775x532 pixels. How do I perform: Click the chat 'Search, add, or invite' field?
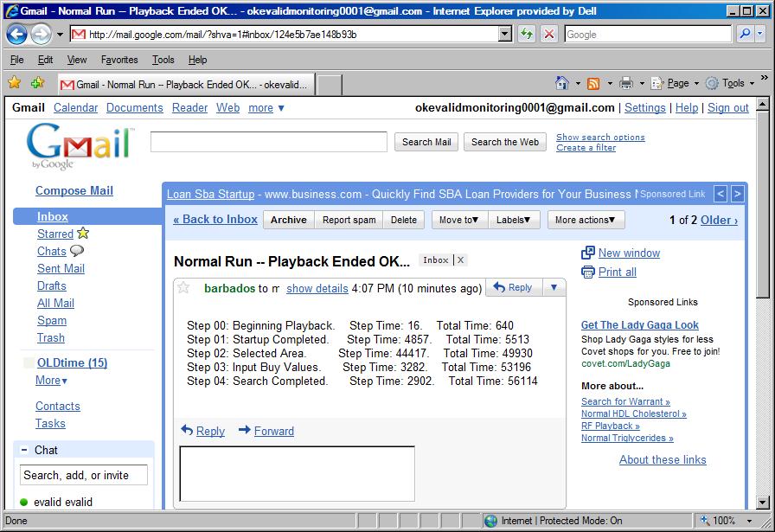tap(84, 475)
